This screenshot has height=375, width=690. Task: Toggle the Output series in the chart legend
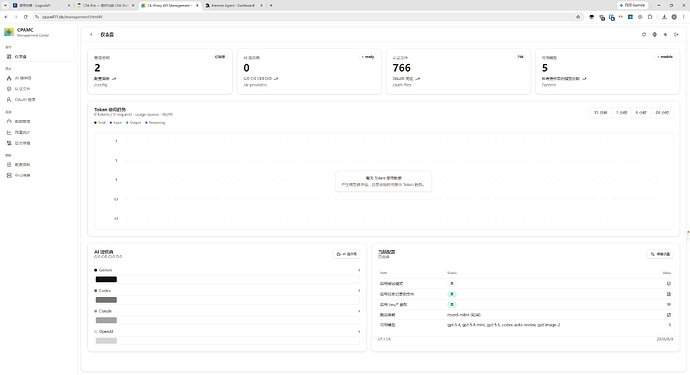coord(133,123)
